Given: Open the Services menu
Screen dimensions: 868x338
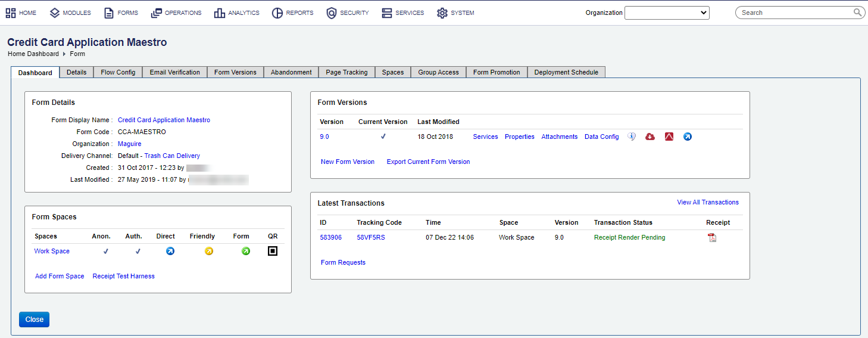Looking at the screenshot, I should (x=402, y=13).
